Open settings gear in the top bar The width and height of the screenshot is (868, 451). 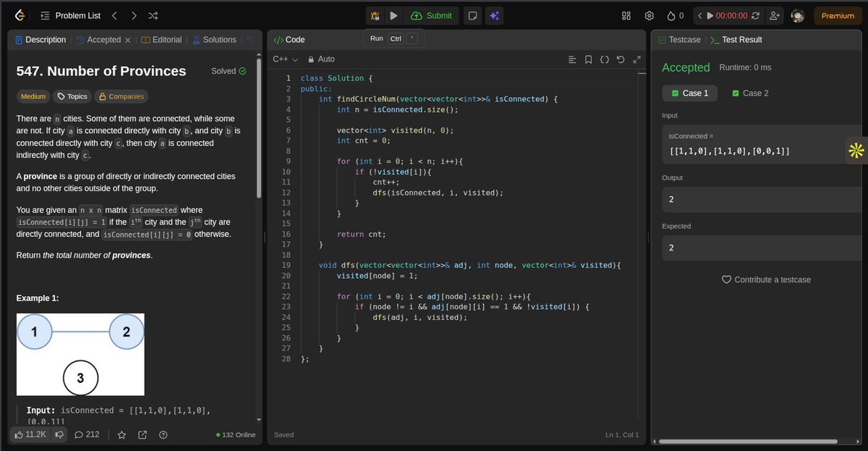coord(650,15)
